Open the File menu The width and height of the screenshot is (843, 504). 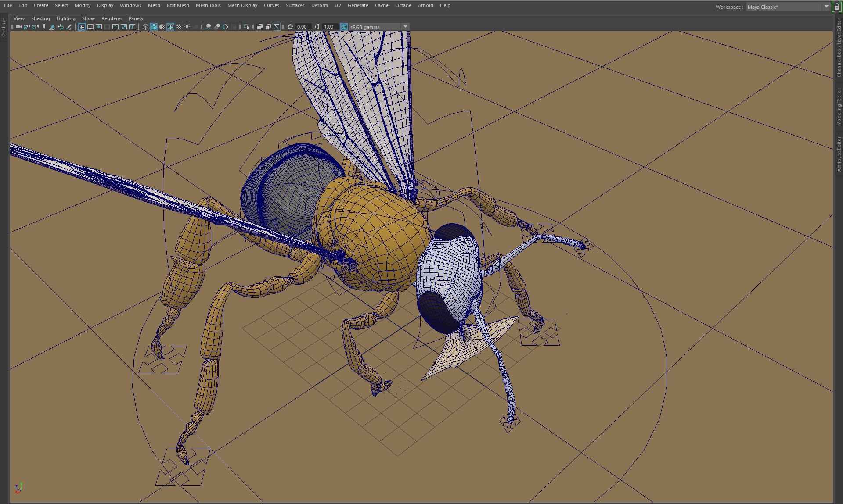point(8,5)
